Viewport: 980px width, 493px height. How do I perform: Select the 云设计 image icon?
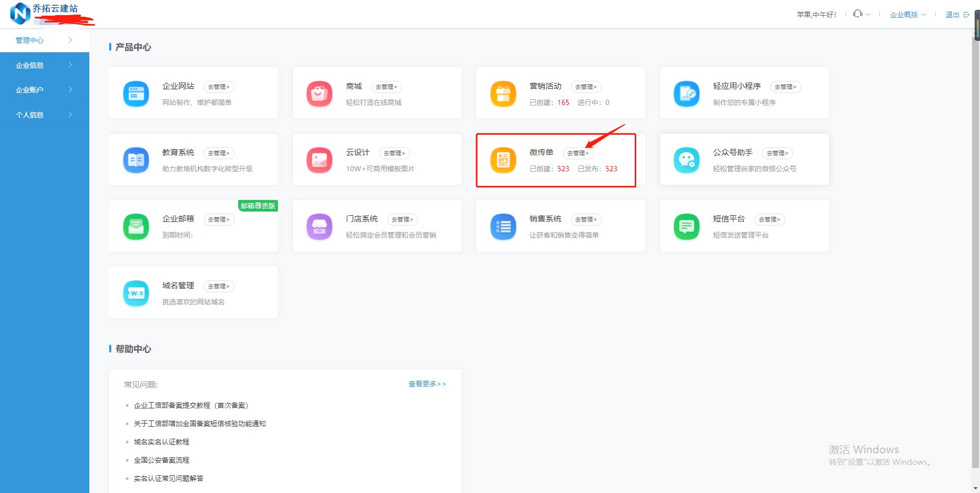coord(319,160)
